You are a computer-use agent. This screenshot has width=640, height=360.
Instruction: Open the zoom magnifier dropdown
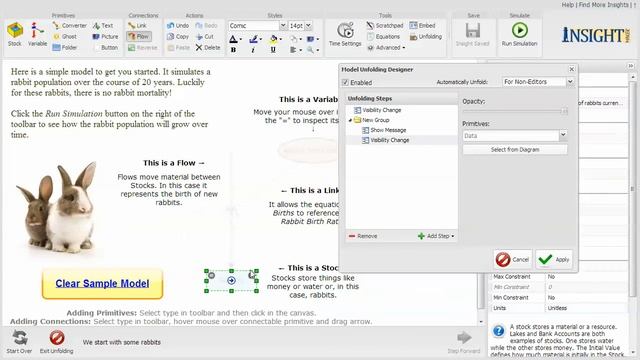point(313,50)
